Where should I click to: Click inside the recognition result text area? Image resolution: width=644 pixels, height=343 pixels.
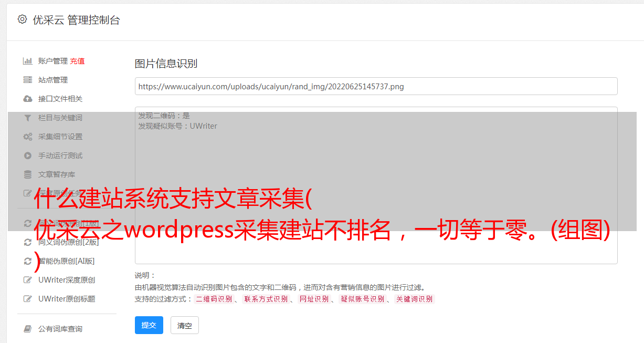(376, 185)
